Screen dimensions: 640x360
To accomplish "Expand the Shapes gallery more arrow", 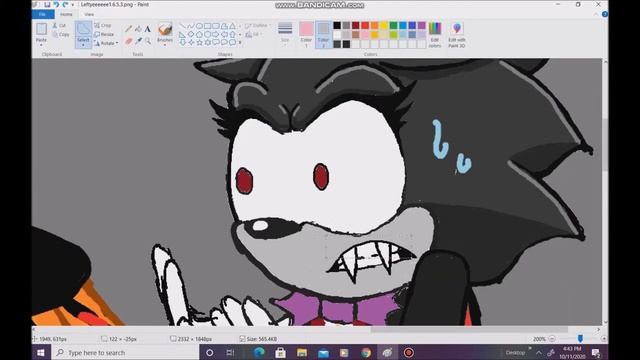I will pos(240,42).
